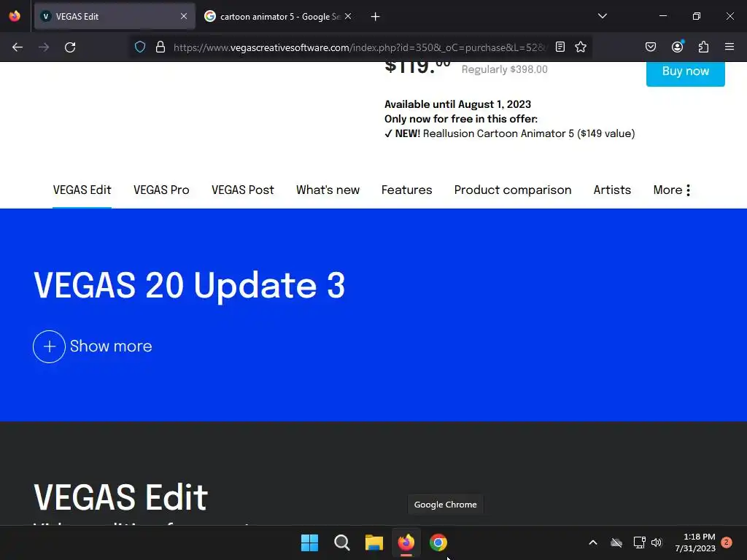Viewport: 747px width, 560px height.
Task: Close the cartoon animator 5 Google tab
Action: point(348,16)
